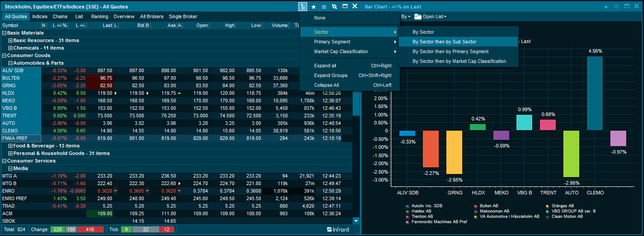This screenshot has height=236, width=644.
Task: Click the GRNG -2.65% yellow bar
Action: click(454, 152)
